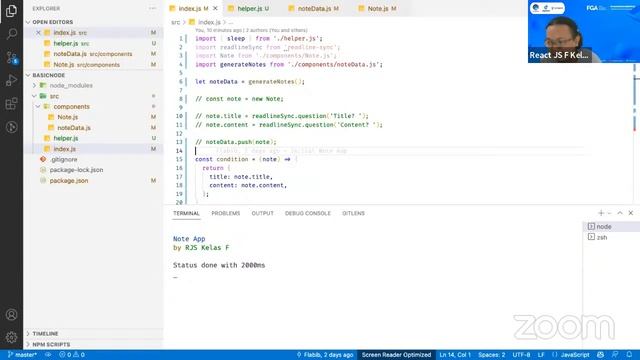The width and height of the screenshot is (640, 360).
Task: Open errors and warnings count in status bar
Action: [72, 355]
